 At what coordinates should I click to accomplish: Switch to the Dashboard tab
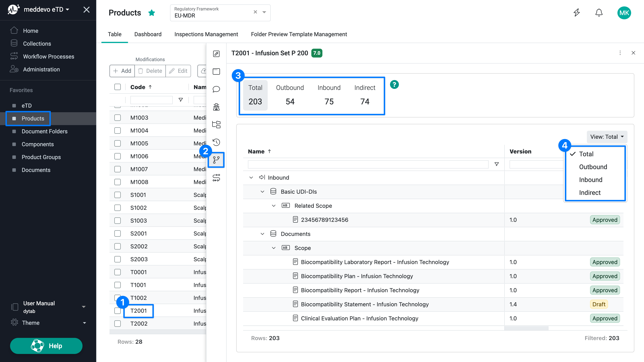pos(148,34)
